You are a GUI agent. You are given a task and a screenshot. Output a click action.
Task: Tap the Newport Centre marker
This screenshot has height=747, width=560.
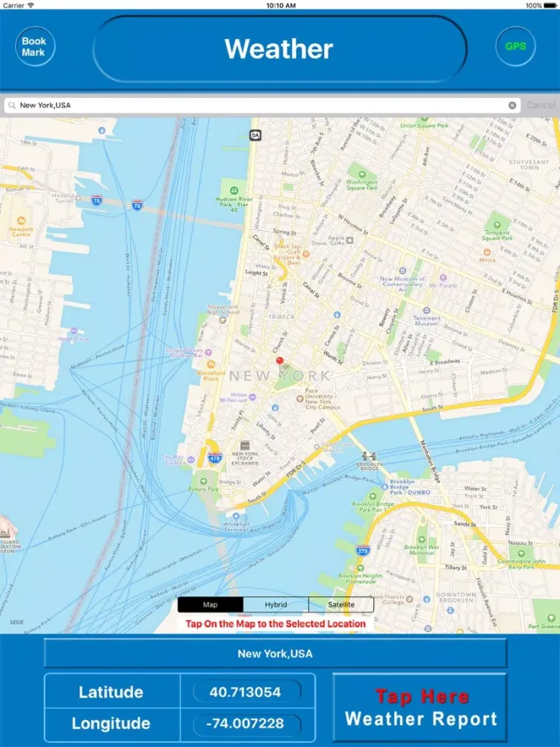point(21,220)
